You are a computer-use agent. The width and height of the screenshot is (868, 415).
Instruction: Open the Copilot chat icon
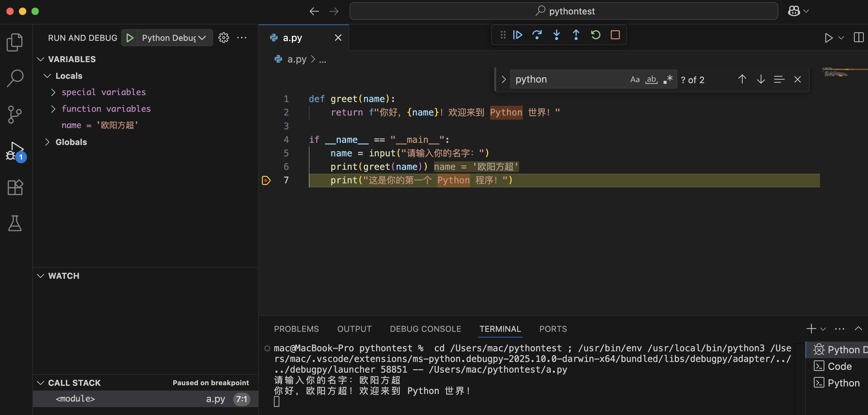coord(794,11)
